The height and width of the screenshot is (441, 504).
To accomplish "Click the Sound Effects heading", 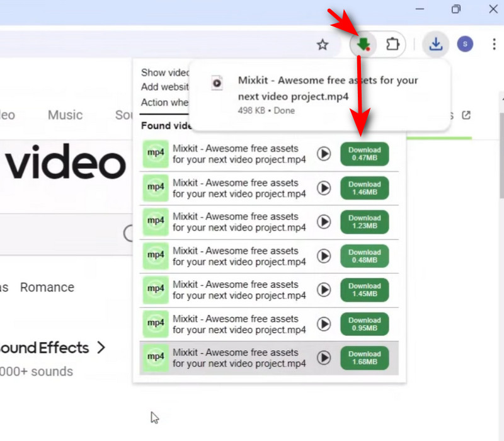I will click(43, 348).
